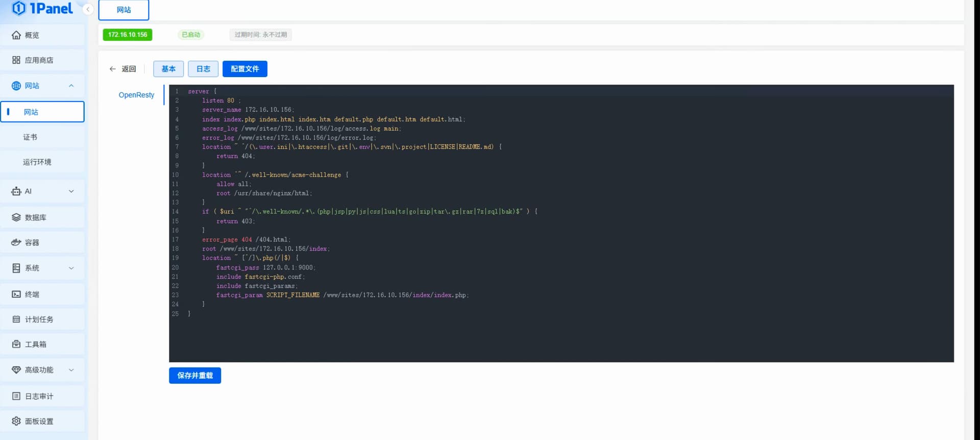
Task: Collapse the 网站 menu group chevron
Action: [x=71, y=86]
